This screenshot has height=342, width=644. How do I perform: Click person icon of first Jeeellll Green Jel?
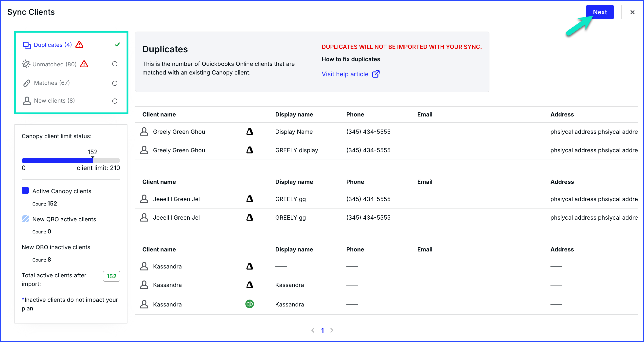pyautogui.click(x=144, y=199)
